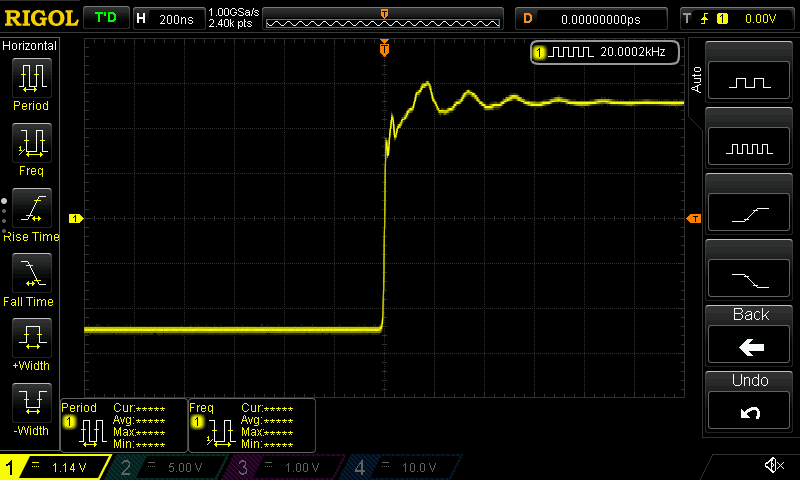Click the falling edge softkey icon
This screenshot has height=480, width=800.
(x=749, y=279)
